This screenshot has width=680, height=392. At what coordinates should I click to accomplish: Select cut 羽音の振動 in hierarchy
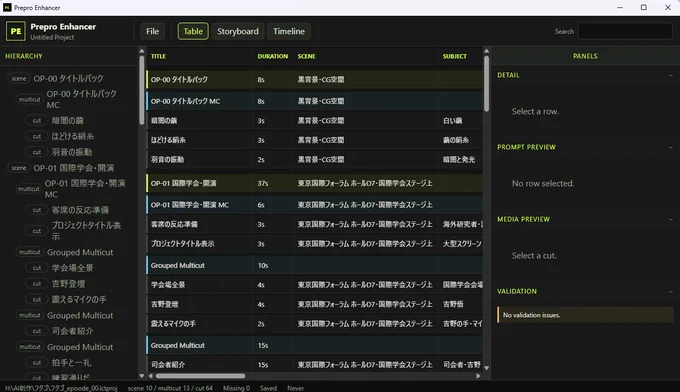click(72, 152)
